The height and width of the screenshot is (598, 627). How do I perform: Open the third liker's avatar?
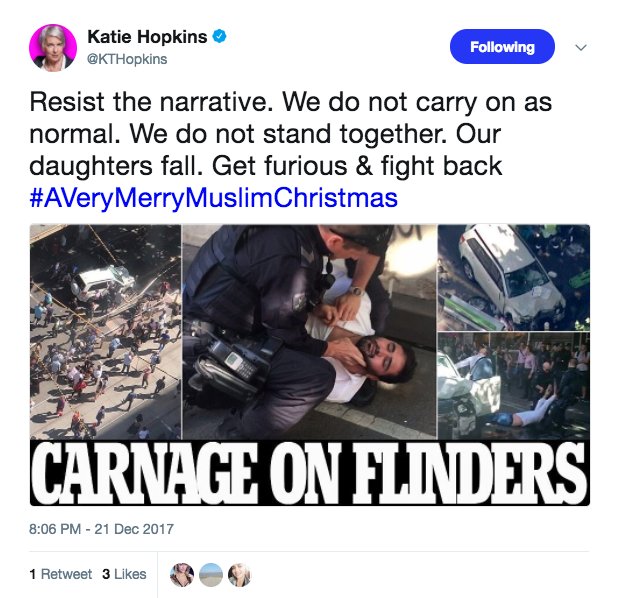pyautogui.click(x=239, y=575)
